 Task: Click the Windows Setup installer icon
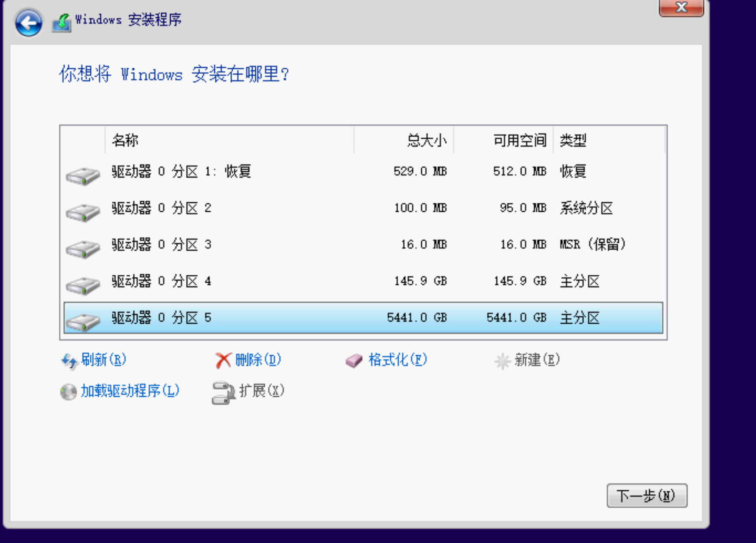coord(62,23)
